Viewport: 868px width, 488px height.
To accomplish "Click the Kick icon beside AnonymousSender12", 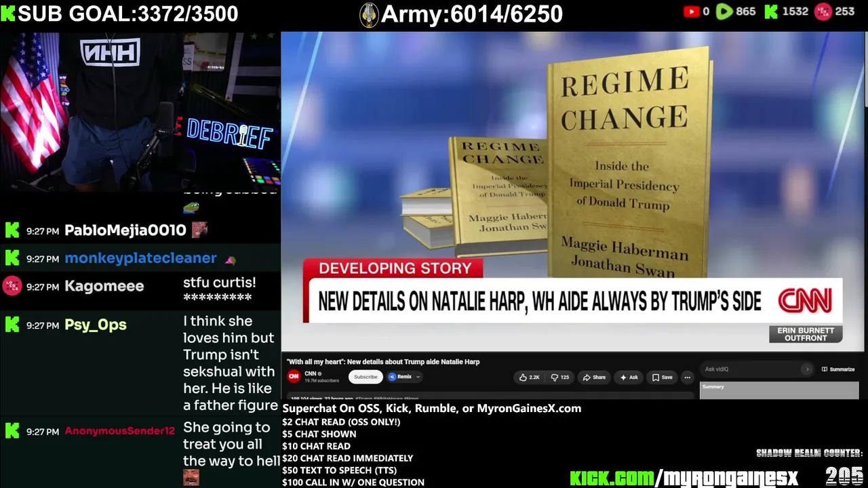I will 12,431.
